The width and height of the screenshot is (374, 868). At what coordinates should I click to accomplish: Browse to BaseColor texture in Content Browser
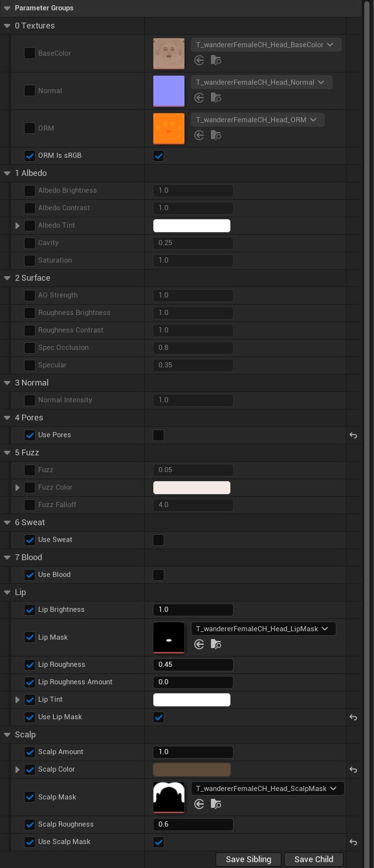tap(216, 60)
